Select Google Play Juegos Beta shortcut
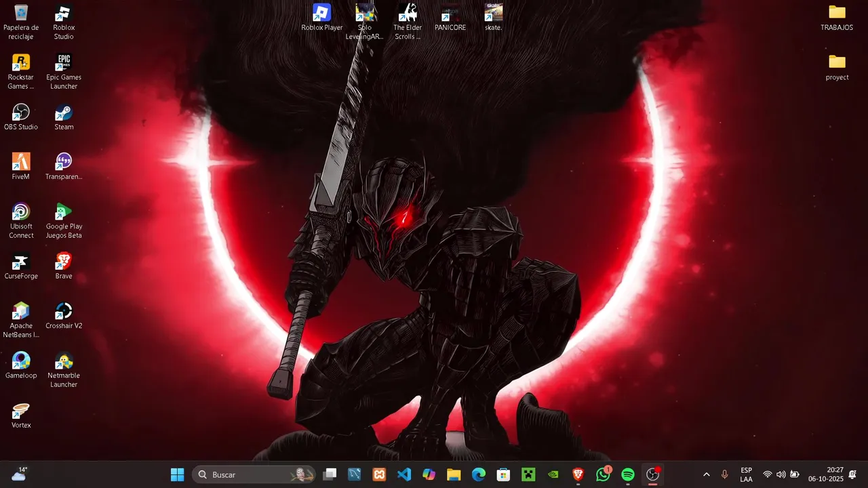The width and height of the screenshot is (868, 488). [x=64, y=221]
